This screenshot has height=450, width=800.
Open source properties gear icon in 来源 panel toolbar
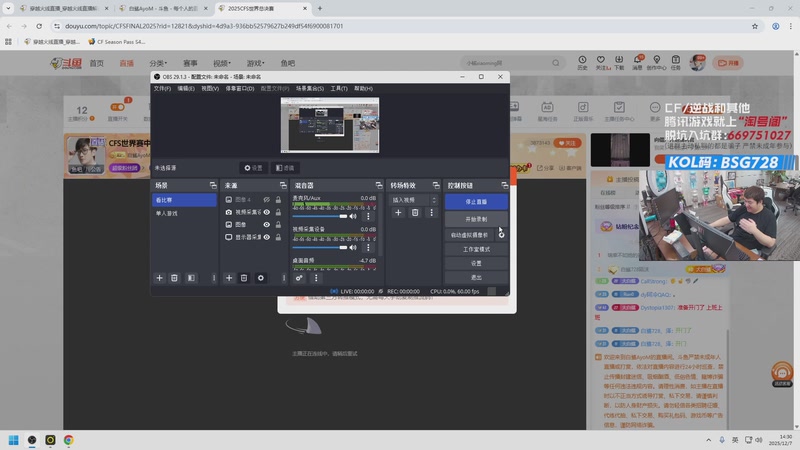(261, 278)
